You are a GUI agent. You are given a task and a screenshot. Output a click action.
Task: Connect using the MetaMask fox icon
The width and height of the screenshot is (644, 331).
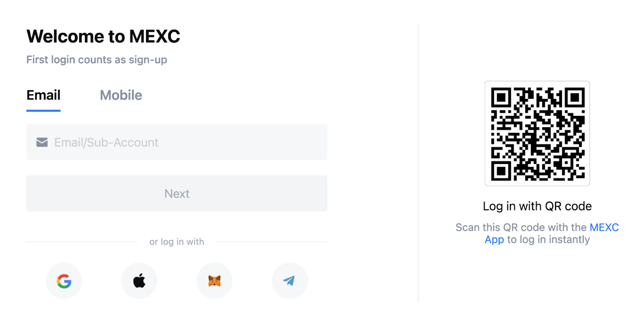click(x=215, y=281)
